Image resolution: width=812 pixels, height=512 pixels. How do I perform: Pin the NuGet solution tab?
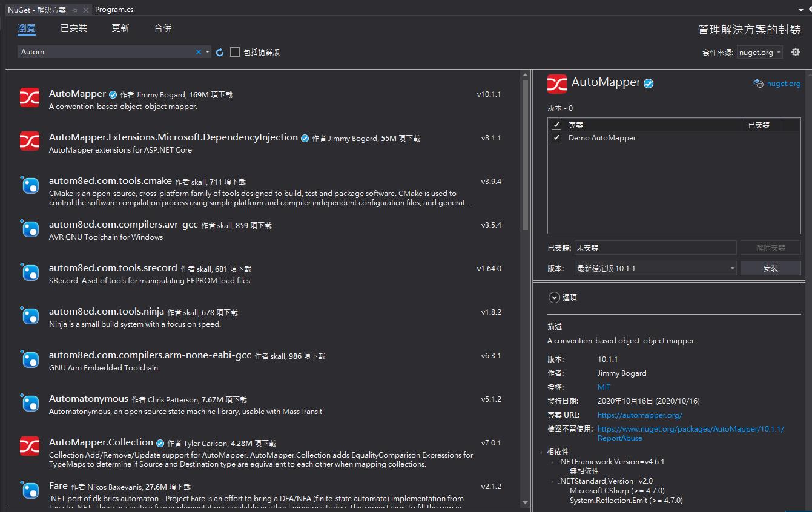[x=74, y=10]
